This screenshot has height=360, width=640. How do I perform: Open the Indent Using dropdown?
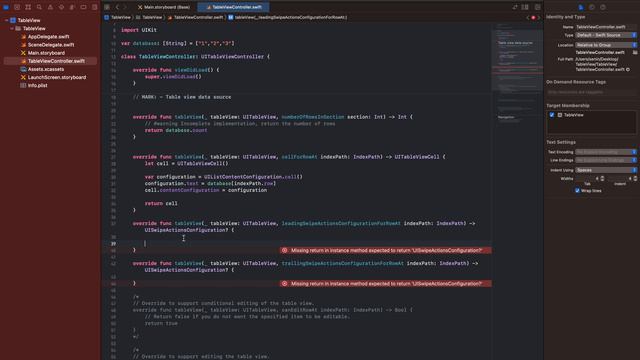[606, 170]
